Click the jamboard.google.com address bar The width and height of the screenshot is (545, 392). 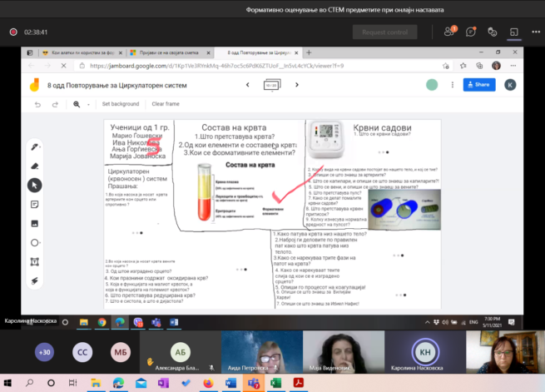click(259, 66)
